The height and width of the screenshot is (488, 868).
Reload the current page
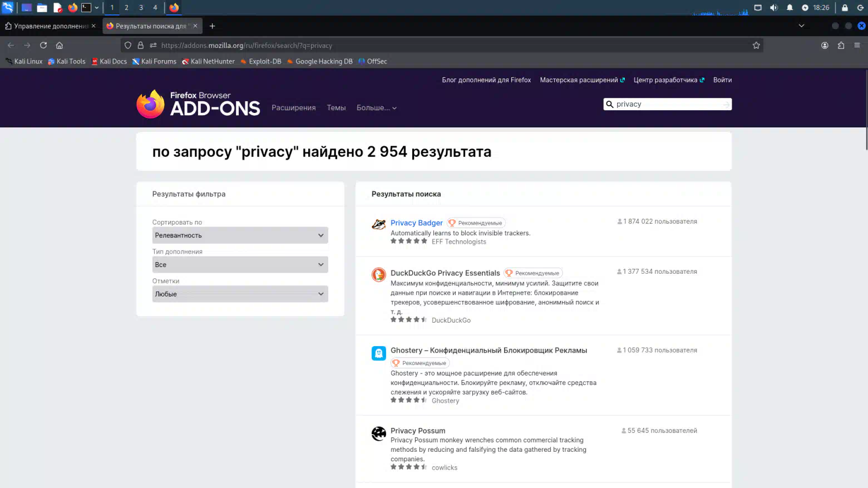pos(43,46)
